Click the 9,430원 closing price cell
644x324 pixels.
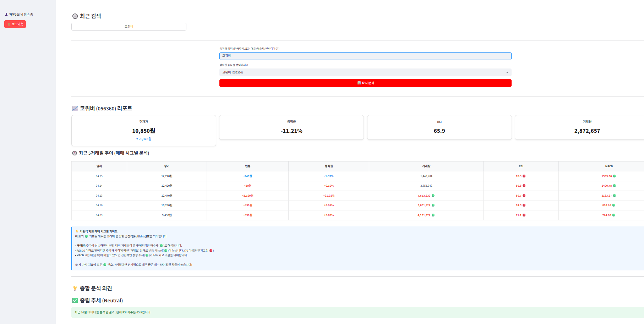pyautogui.click(x=167, y=215)
